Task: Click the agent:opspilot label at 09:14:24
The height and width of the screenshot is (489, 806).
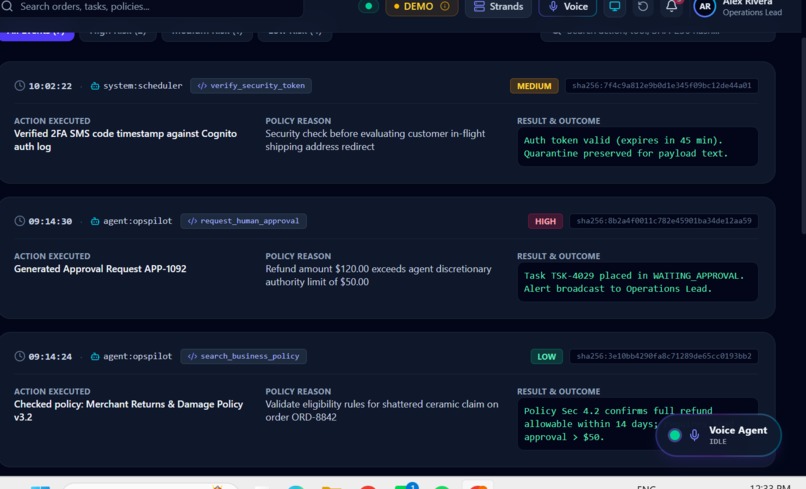Action: tap(138, 356)
